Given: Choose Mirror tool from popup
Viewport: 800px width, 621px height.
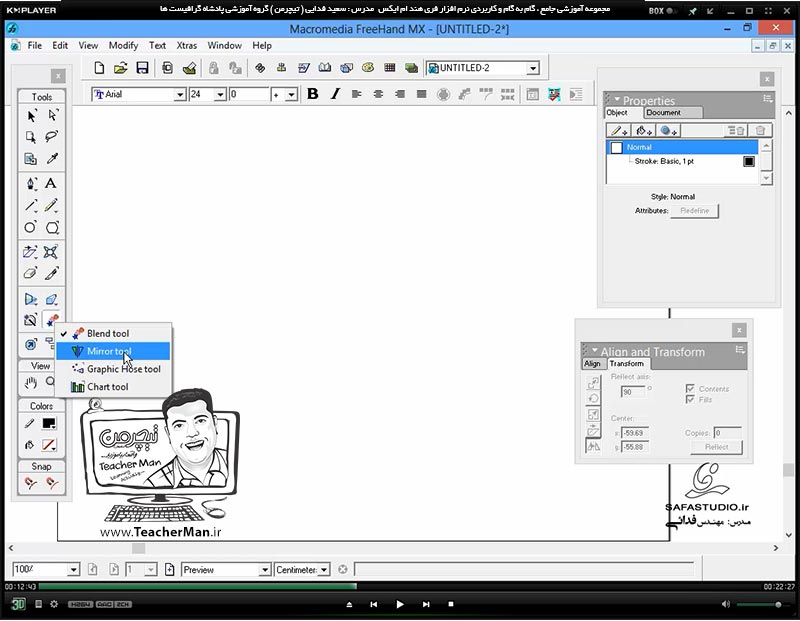Looking at the screenshot, I should [x=113, y=351].
